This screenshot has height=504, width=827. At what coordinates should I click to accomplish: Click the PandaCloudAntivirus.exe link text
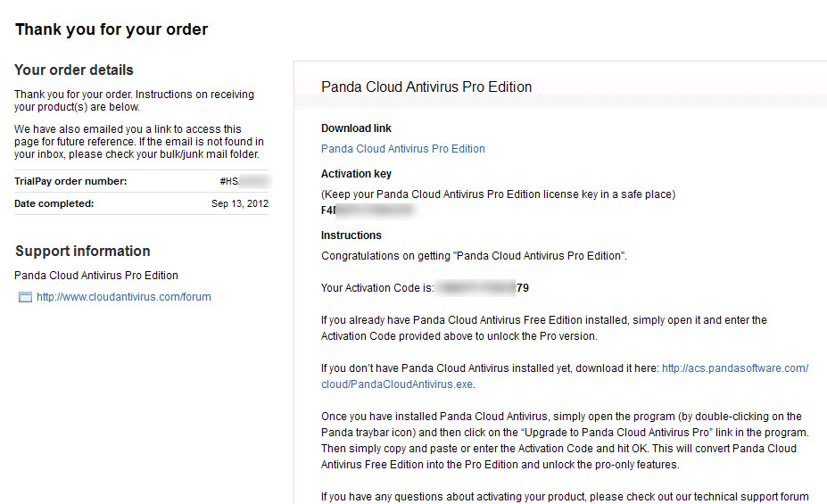(397, 384)
